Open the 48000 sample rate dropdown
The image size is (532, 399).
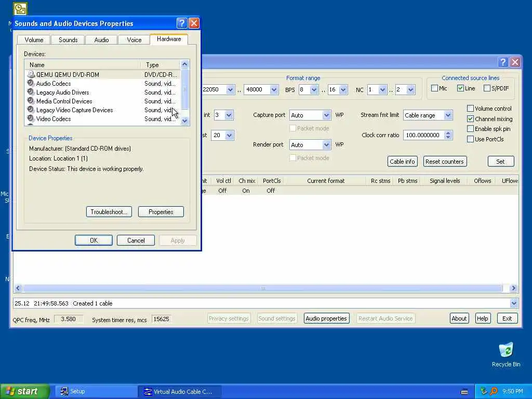(x=274, y=89)
